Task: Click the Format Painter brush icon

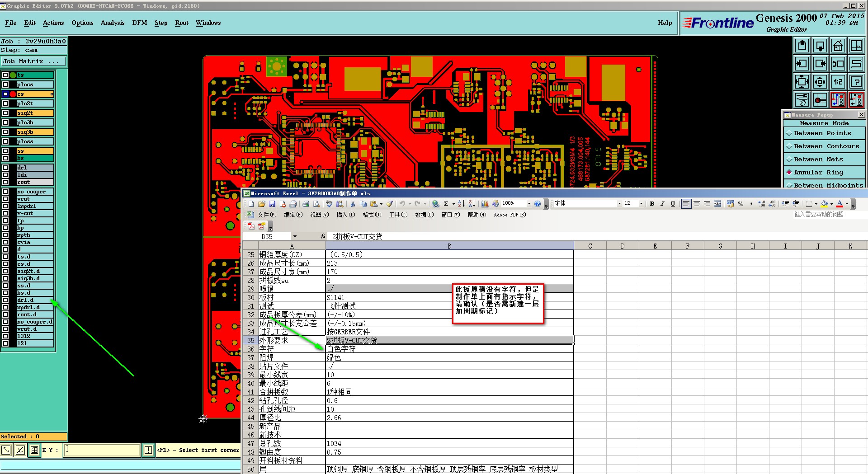Action: pos(390,204)
